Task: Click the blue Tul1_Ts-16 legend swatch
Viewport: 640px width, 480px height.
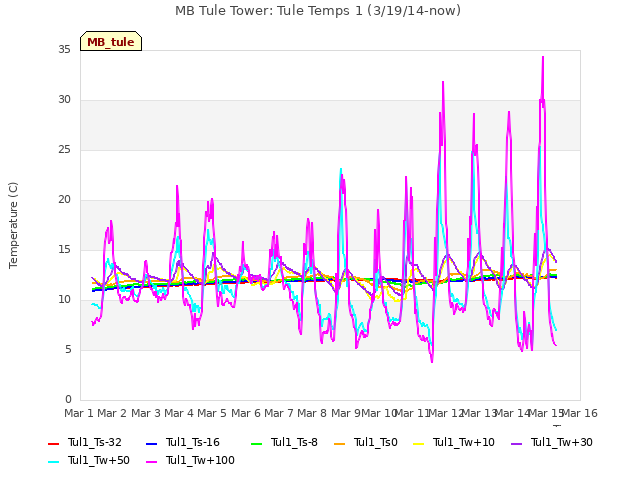Action: tap(151, 443)
